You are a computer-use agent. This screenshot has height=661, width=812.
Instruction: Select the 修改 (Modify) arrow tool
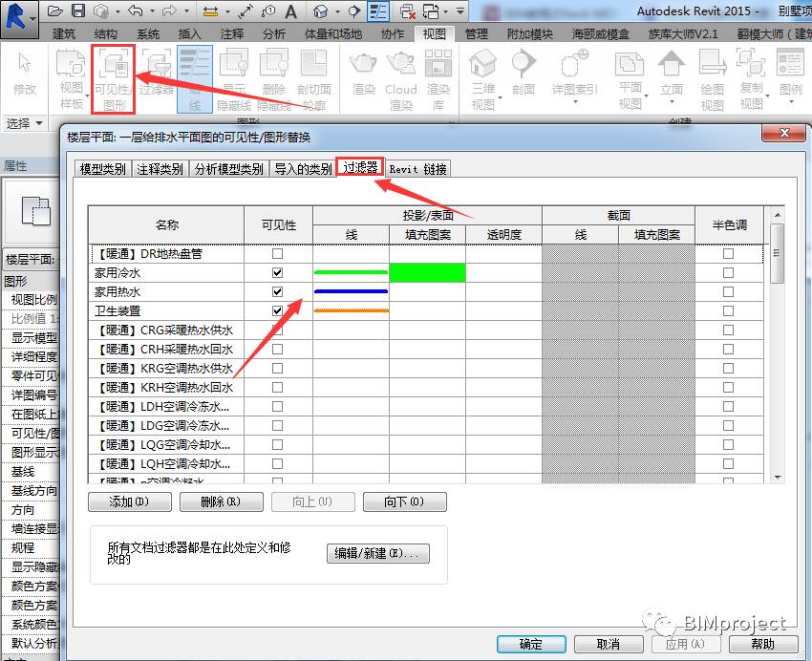click(x=24, y=73)
